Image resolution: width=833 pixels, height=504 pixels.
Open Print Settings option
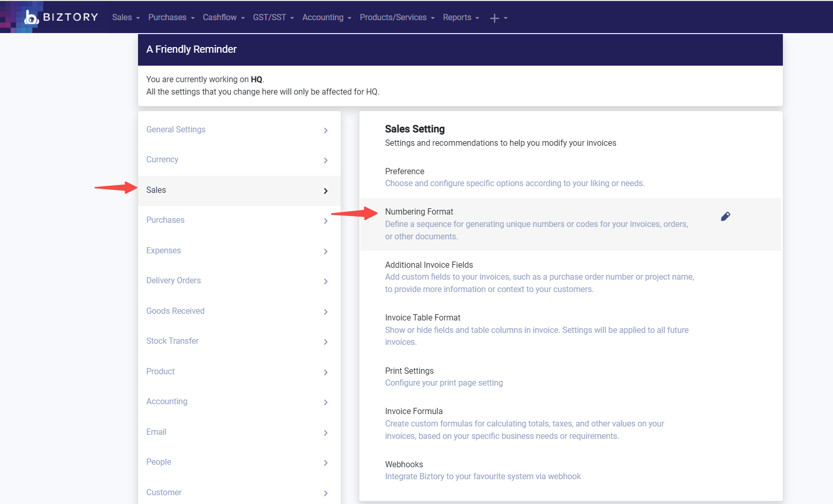410,371
